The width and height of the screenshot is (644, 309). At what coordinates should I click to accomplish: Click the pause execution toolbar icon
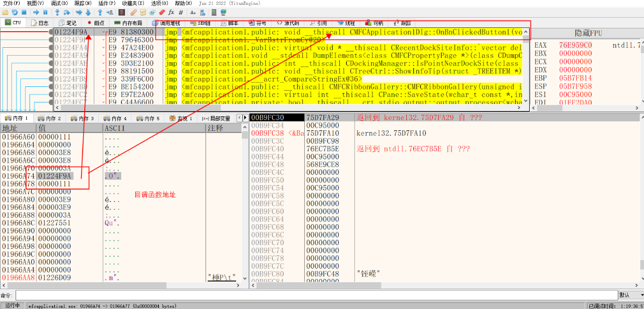pos(45,12)
